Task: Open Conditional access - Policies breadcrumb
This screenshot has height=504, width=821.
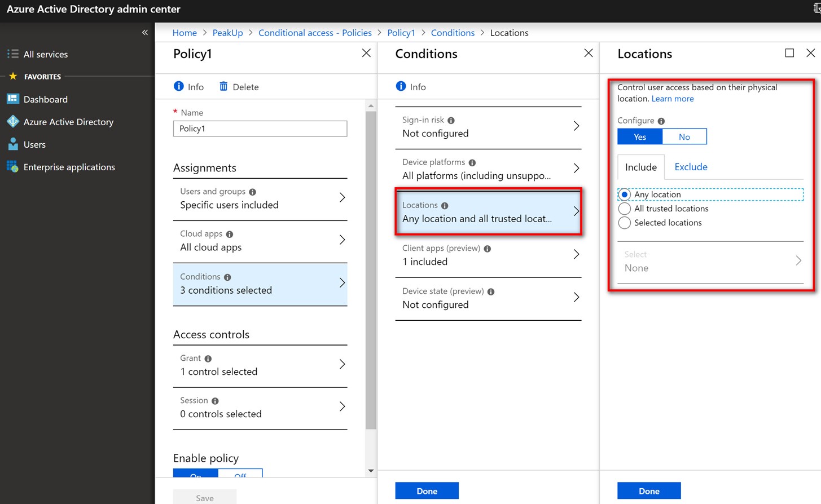Action: (x=315, y=33)
